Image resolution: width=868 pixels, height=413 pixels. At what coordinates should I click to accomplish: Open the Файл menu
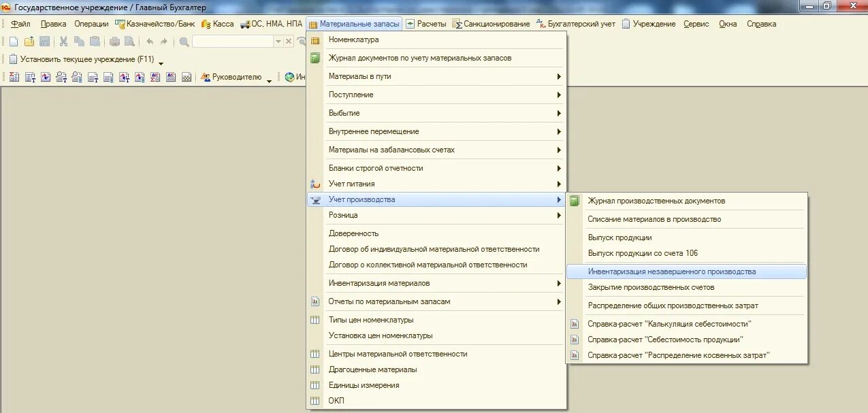pyautogui.click(x=20, y=24)
